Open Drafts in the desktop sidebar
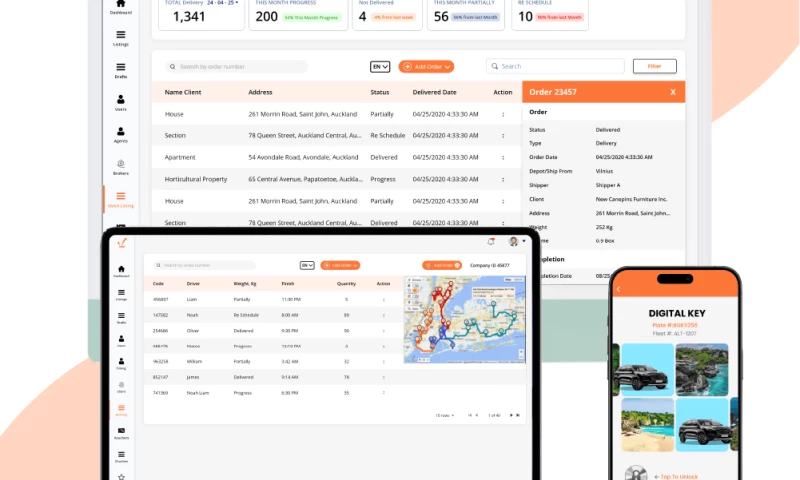 [121, 70]
